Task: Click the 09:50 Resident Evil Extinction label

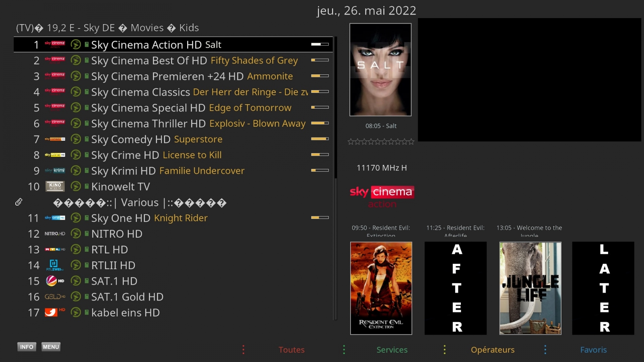Action: click(x=381, y=231)
